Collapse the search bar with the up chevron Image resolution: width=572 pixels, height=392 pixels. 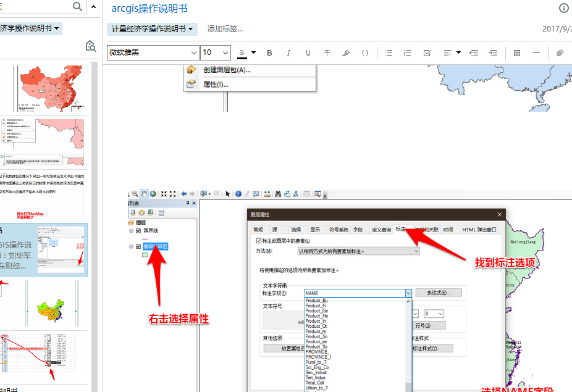tap(94, 7)
